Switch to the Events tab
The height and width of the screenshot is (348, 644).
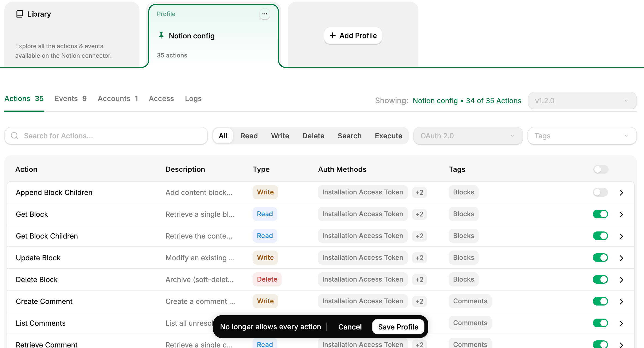click(x=71, y=99)
